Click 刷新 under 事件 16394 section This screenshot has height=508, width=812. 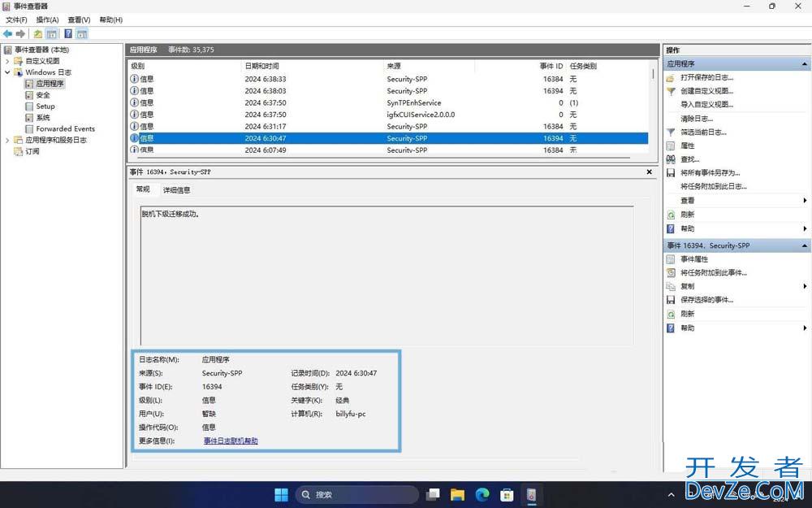point(687,314)
